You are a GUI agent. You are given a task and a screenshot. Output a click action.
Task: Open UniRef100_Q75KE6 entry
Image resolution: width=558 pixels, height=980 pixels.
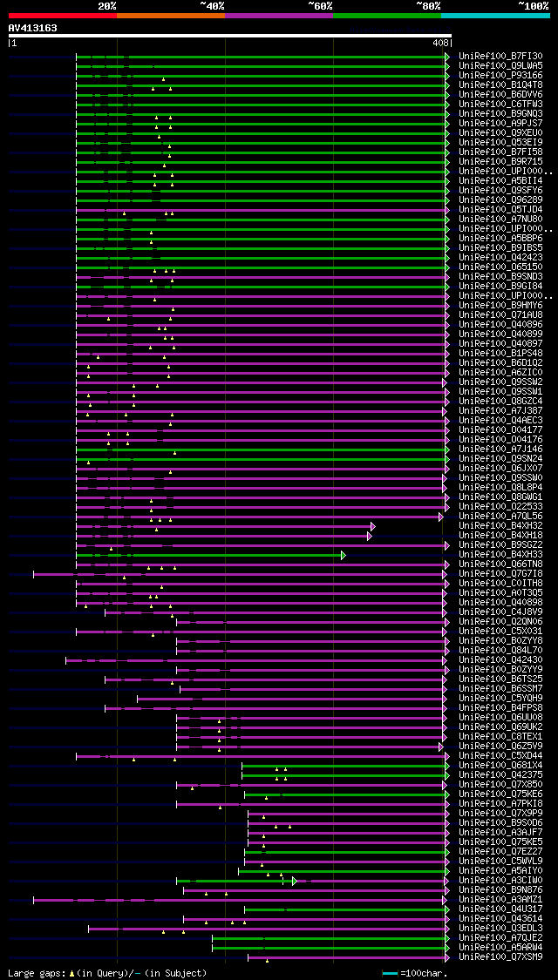point(500,794)
